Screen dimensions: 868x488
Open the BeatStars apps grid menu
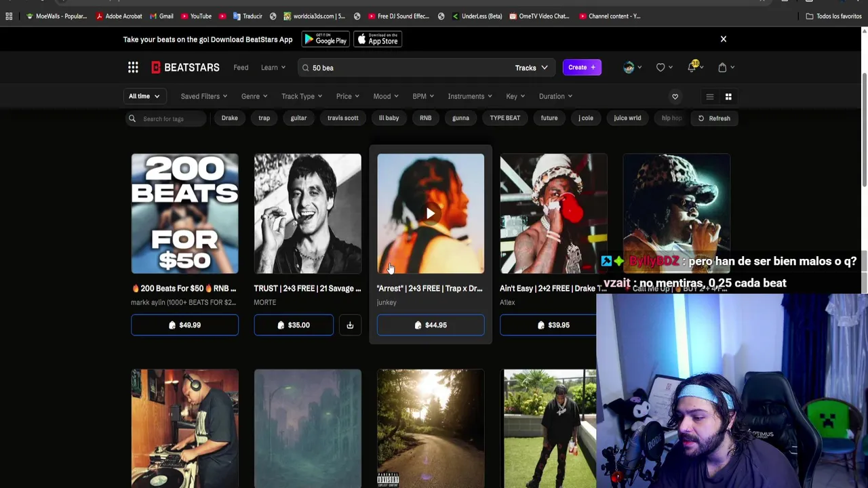coord(133,67)
